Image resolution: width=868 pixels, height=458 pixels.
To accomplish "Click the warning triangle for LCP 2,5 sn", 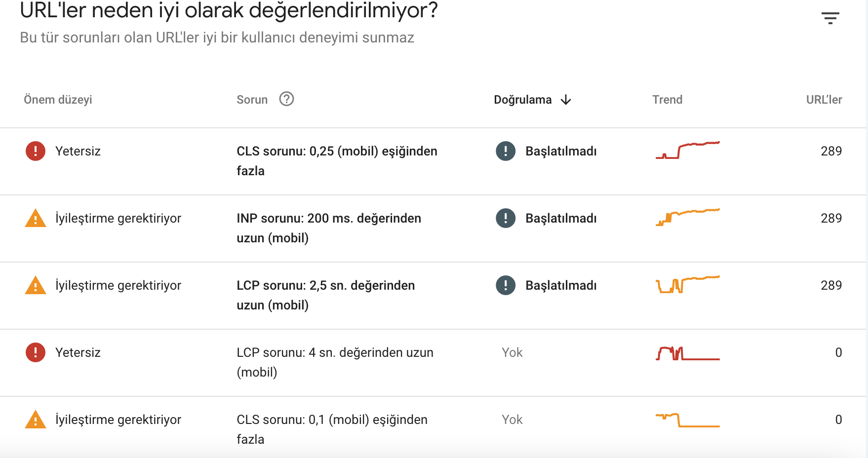I will tap(36, 285).
